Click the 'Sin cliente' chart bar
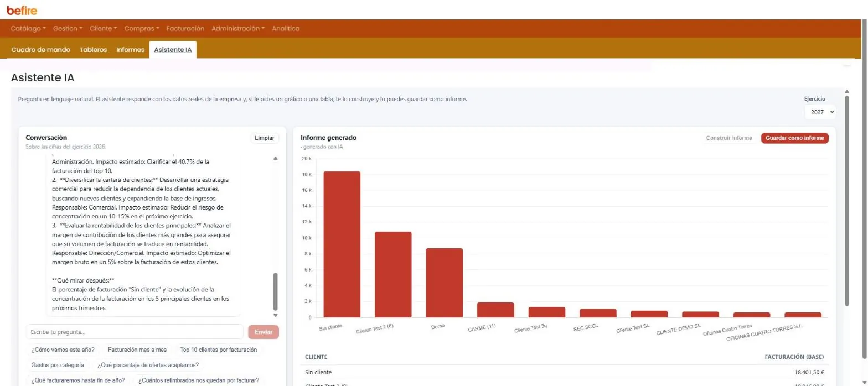 tap(342, 244)
